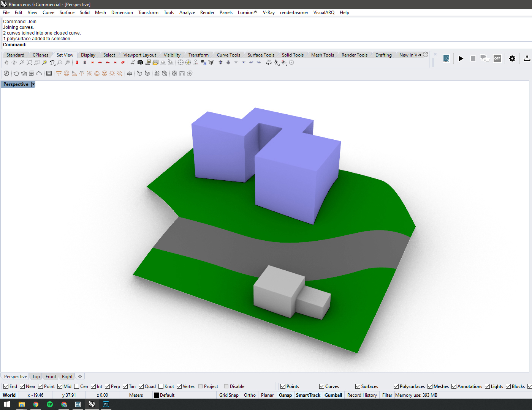Click the Lumion export download icon
Viewport: 532px width, 410px height.
click(x=527, y=58)
